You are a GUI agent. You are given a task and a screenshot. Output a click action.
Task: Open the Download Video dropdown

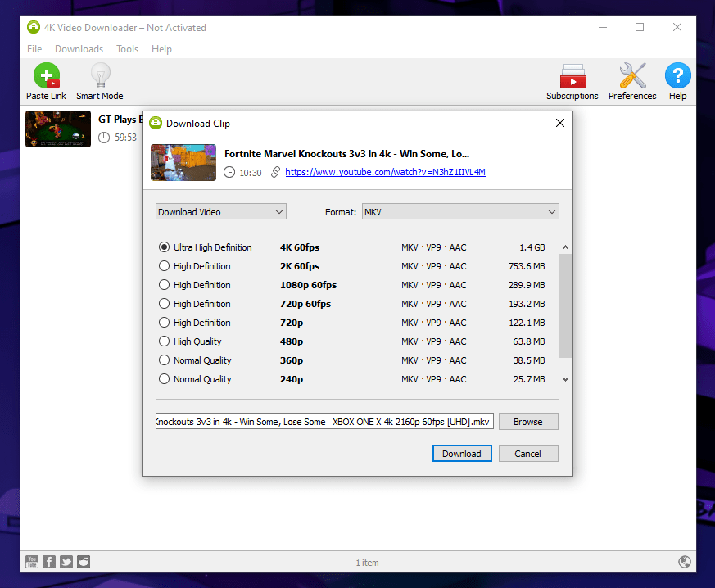click(x=220, y=211)
